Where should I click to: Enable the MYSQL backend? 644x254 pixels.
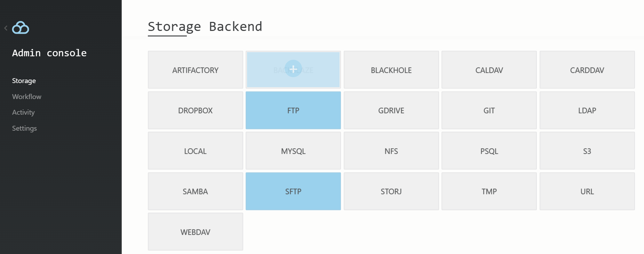[x=293, y=151]
